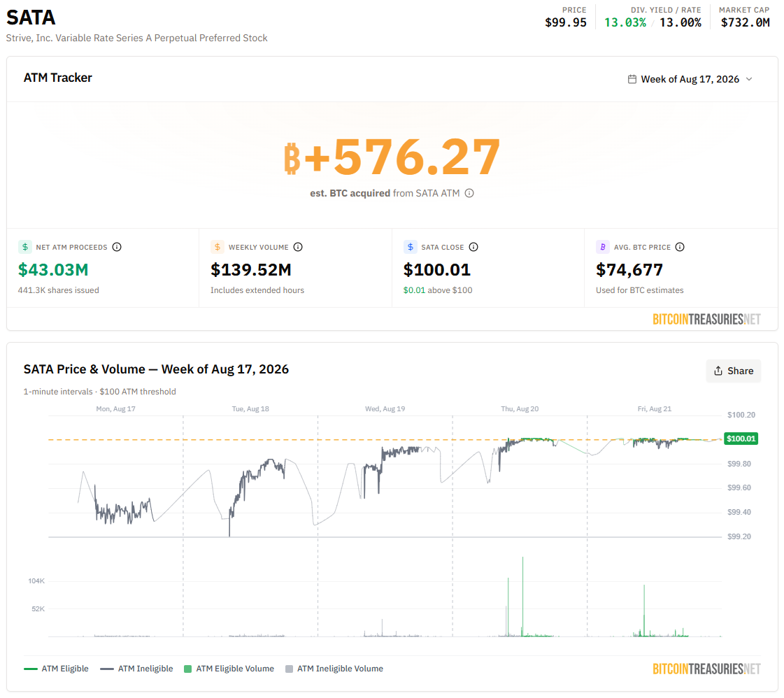Click the Mon, Aug 17 day label

pos(115,409)
